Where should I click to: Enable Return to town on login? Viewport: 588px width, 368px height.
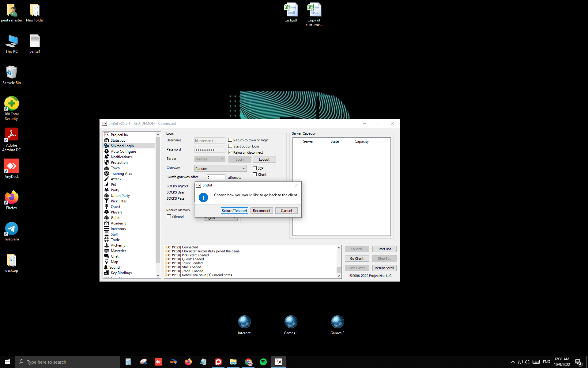(230, 140)
